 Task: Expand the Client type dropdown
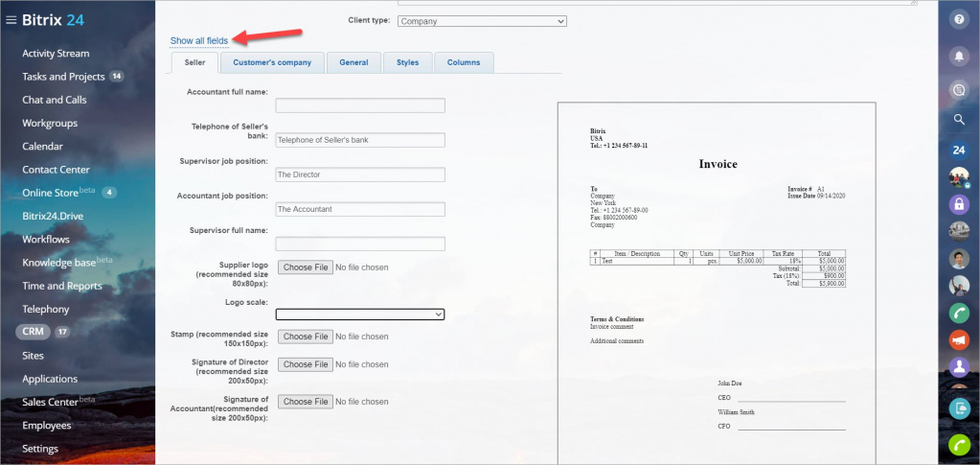tap(482, 21)
